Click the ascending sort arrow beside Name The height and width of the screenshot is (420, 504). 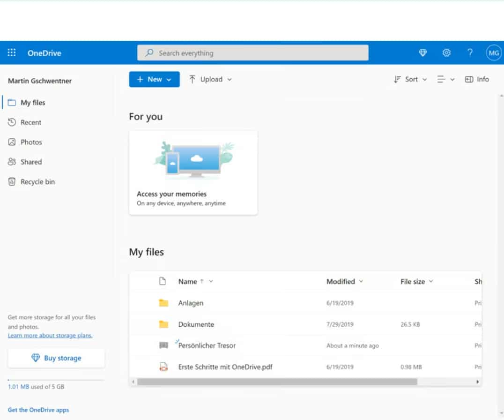pos(202,281)
